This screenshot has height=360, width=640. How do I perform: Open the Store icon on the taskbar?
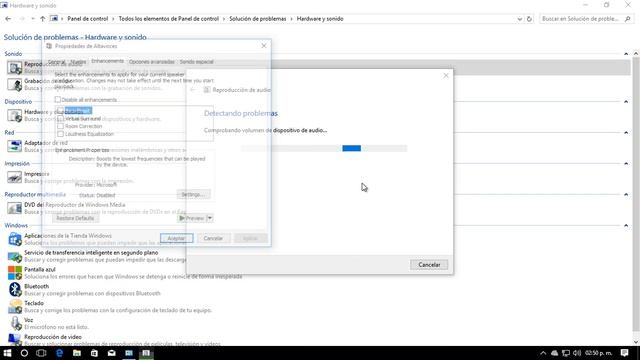pos(94,353)
